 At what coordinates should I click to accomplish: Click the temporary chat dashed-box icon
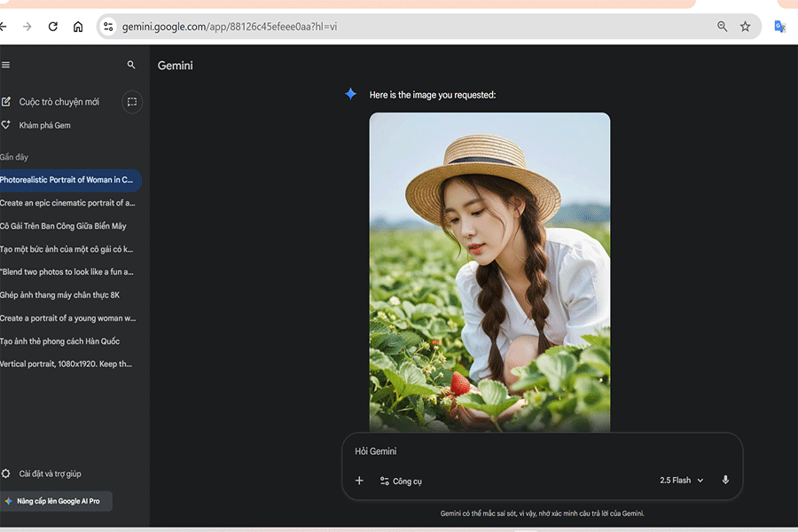tap(131, 102)
